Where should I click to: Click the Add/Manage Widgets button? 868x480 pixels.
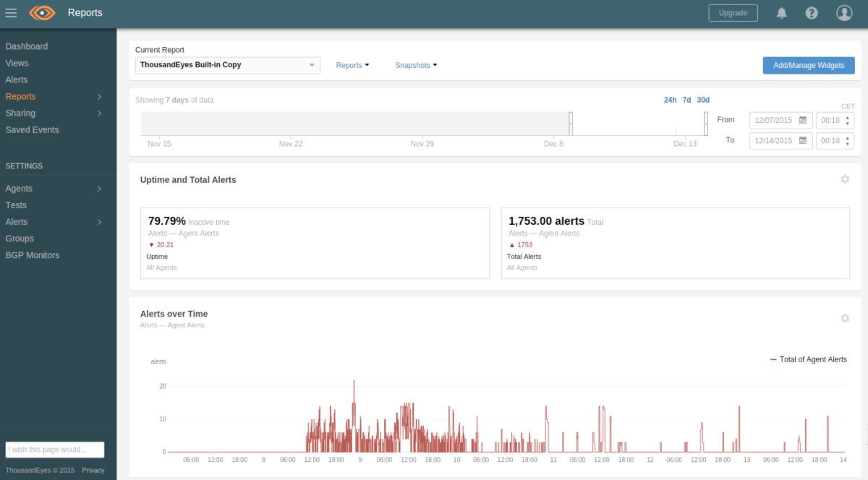coord(808,65)
